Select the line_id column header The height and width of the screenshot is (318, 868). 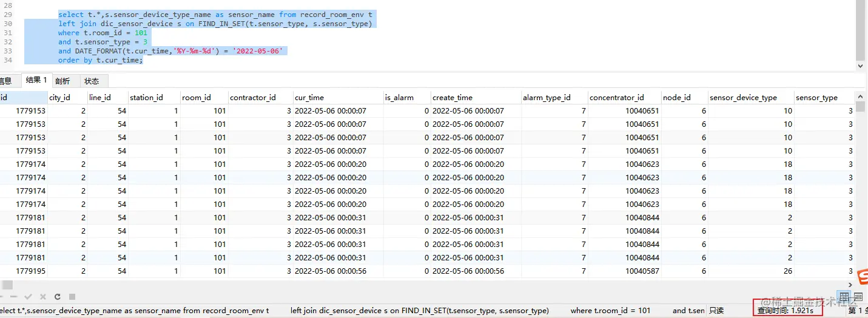coord(108,97)
